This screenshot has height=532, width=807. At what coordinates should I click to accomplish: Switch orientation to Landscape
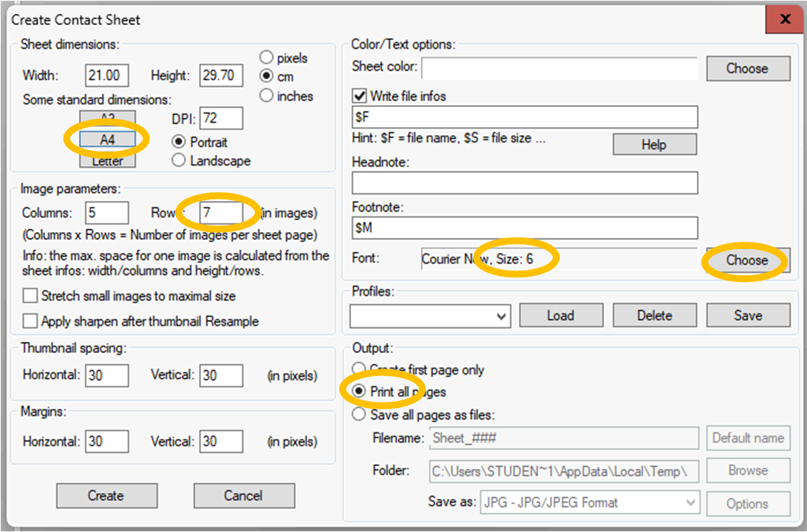click(178, 160)
